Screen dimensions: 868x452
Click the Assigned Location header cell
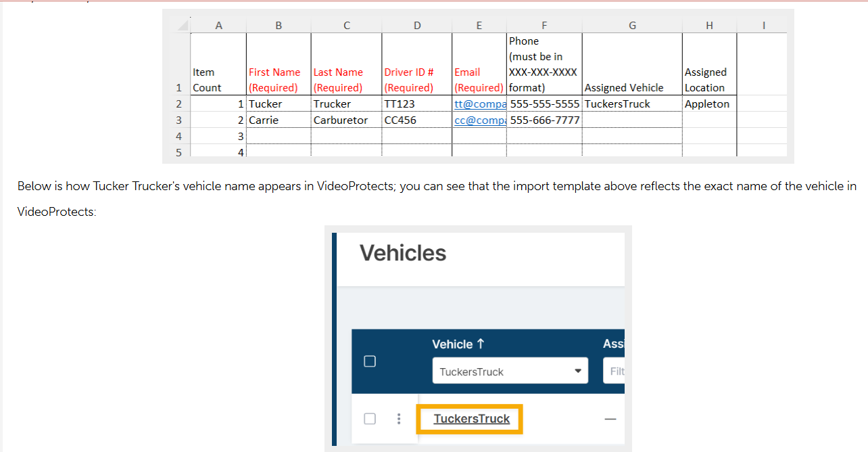coord(709,64)
